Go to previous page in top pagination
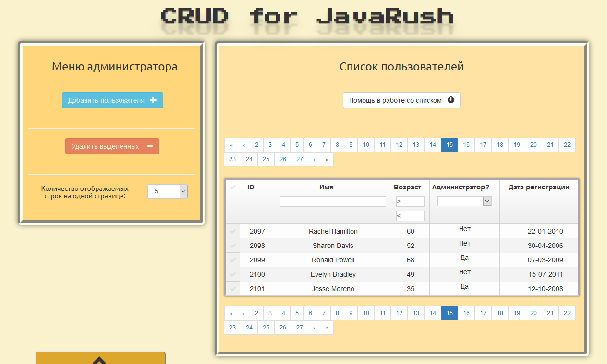 [x=244, y=145]
